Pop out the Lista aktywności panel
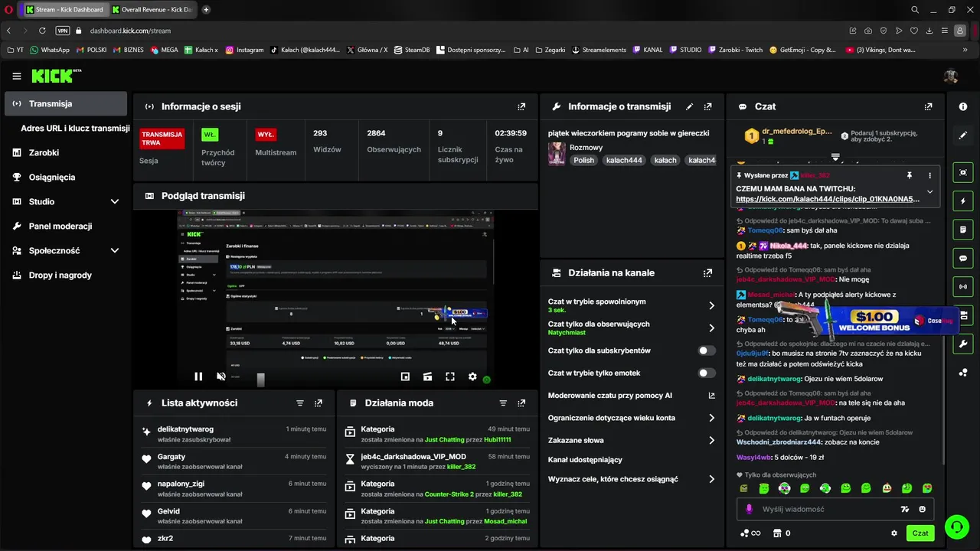Screen dimensions: 980x551 tap(318, 403)
